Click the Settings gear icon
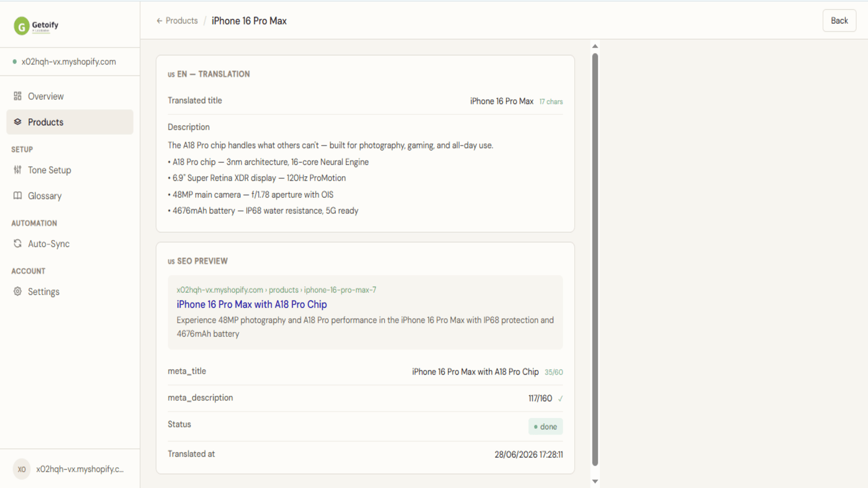This screenshot has width=868, height=488. tap(17, 291)
